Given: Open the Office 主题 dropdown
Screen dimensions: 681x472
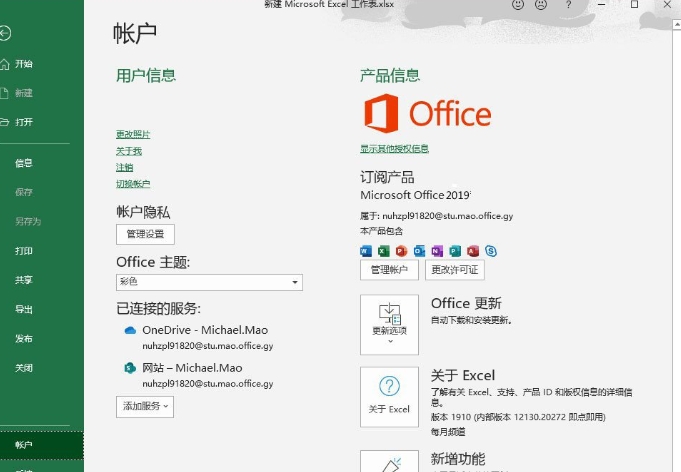Looking at the screenshot, I should 208,283.
